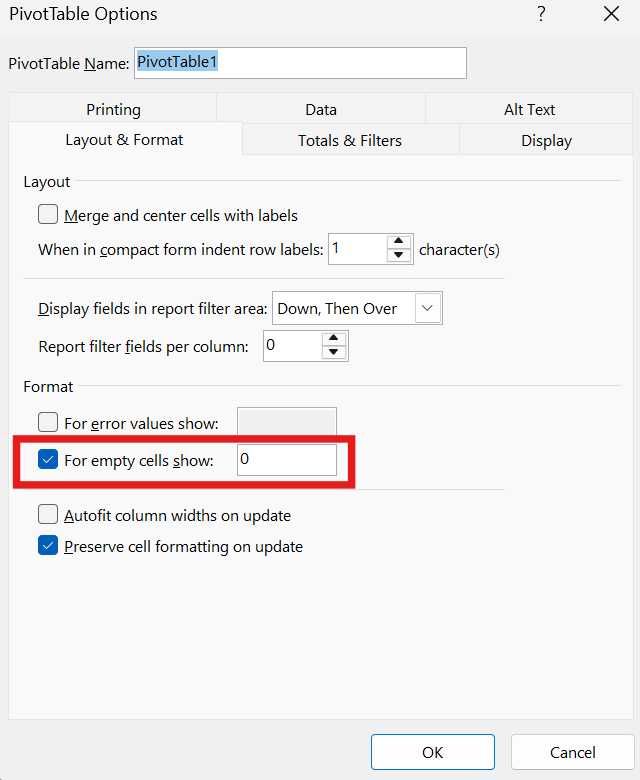Click the indent row labels number field
The width and height of the screenshot is (640, 780).
pyautogui.click(x=358, y=249)
